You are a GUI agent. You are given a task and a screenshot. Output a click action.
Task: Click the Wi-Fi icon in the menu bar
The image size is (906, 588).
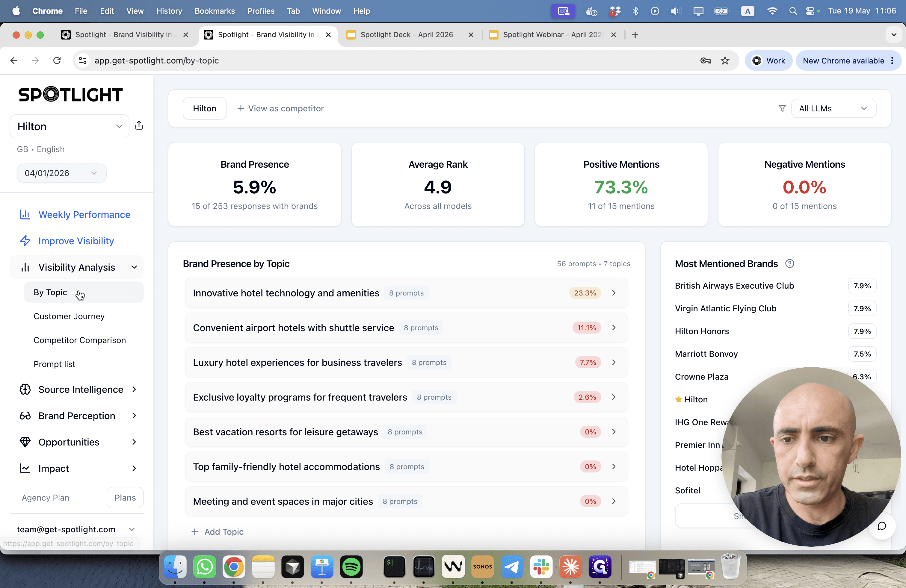(x=772, y=11)
